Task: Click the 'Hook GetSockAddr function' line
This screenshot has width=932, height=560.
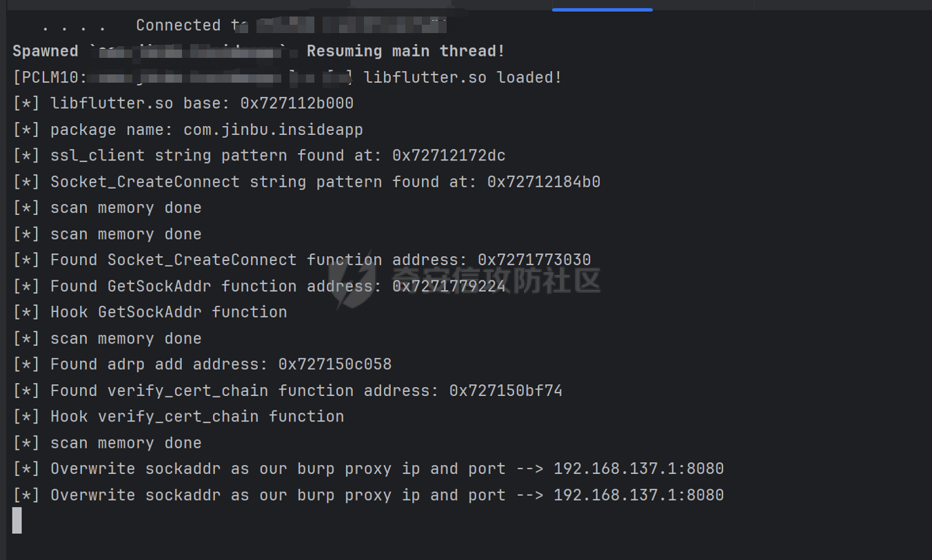Action: (x=150, y=312)
